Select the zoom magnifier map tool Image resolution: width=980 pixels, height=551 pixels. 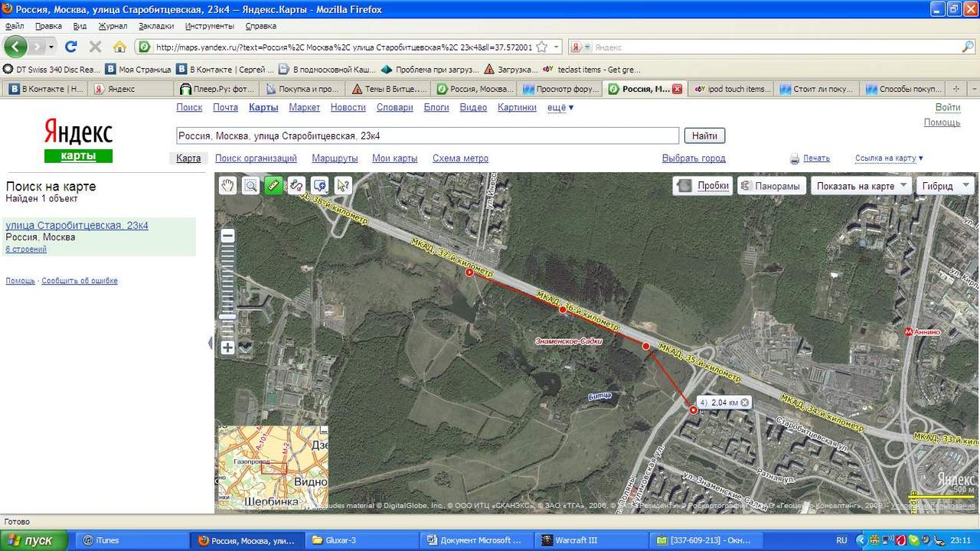pos(250,185)
